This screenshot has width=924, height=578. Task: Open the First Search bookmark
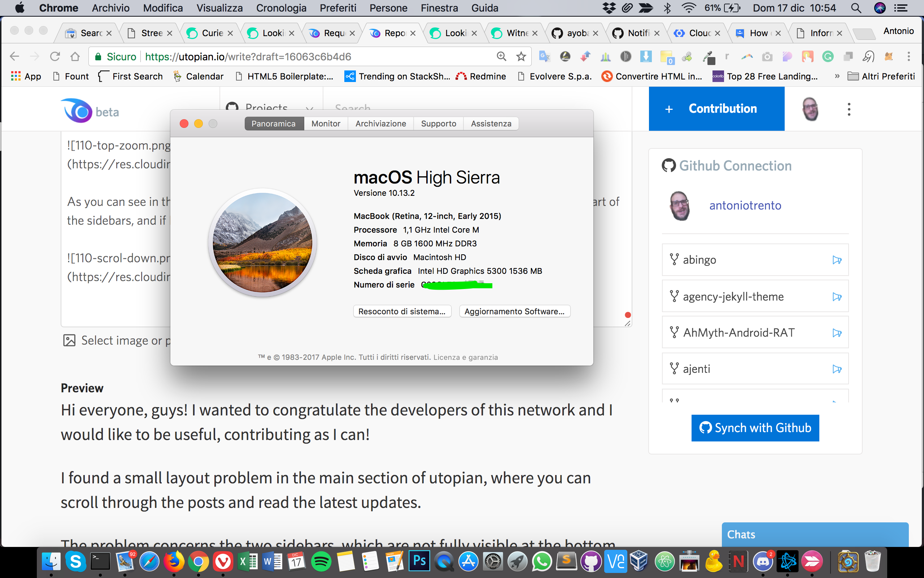(x=131, y=76)
